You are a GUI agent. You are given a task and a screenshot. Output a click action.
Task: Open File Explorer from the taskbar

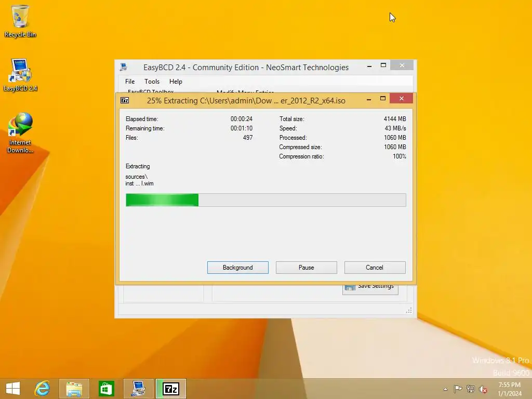[74, 389]
